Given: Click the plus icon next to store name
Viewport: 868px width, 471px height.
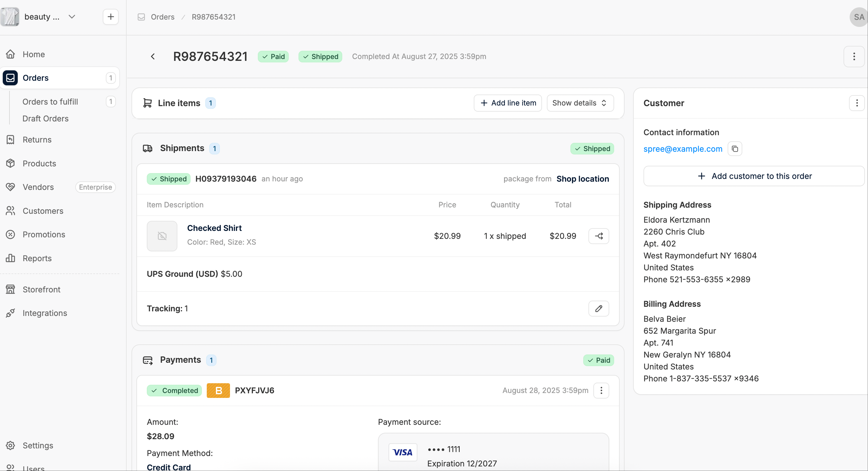Looking at the screenshot, I should [110, 17].
